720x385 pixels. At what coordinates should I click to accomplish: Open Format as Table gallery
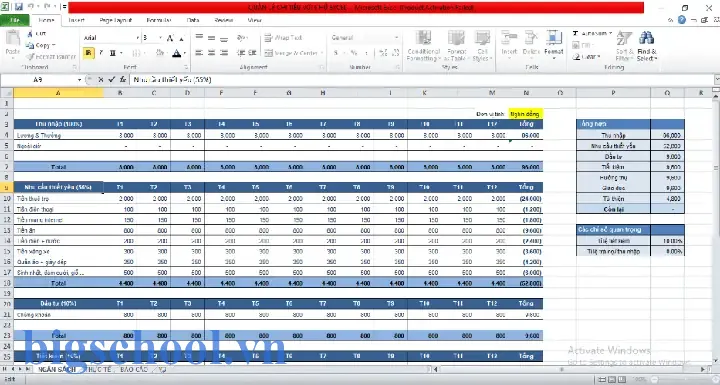click(456, 46)
